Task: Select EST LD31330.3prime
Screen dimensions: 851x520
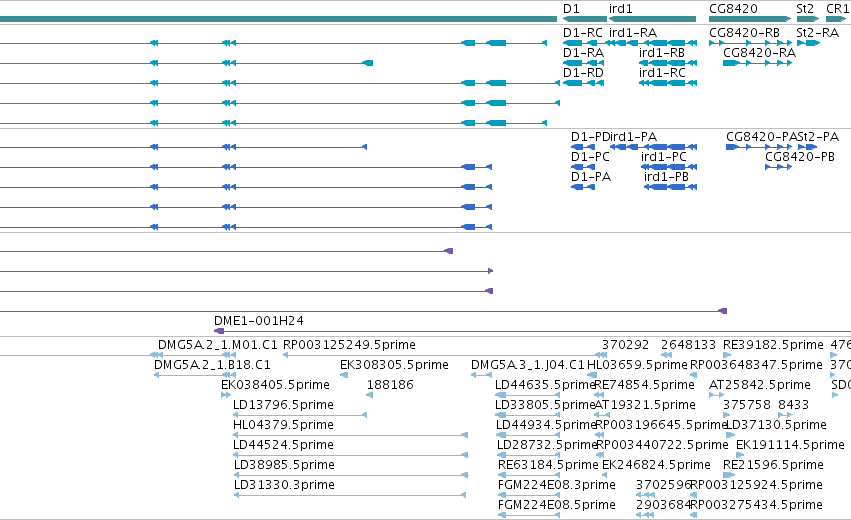Action: click(x=284, y=485)
